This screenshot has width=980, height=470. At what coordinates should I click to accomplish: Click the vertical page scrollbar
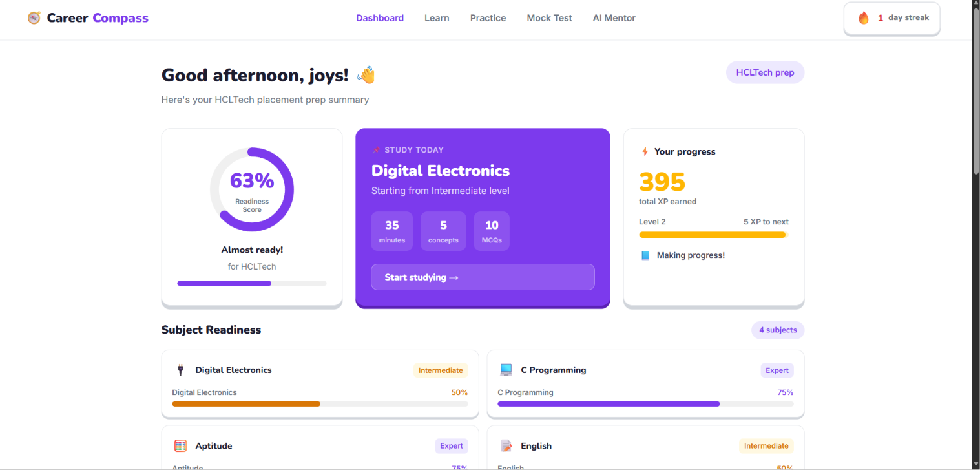(x=975, y=91)
